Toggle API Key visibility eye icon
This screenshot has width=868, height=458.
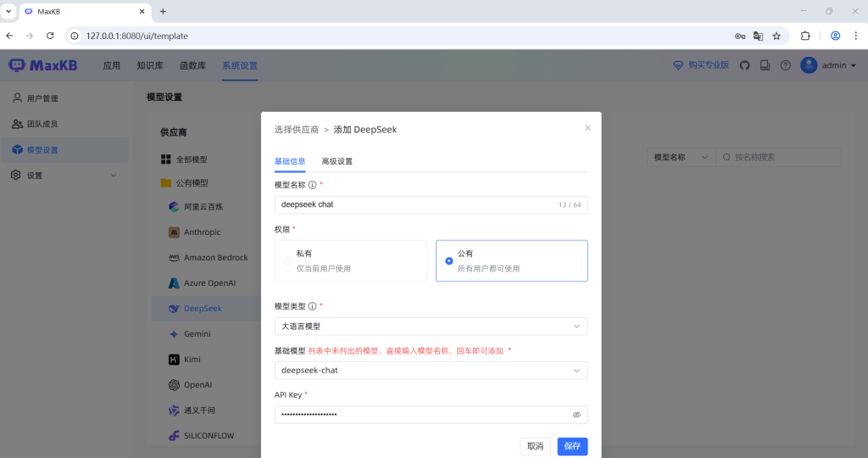[576, 415]
